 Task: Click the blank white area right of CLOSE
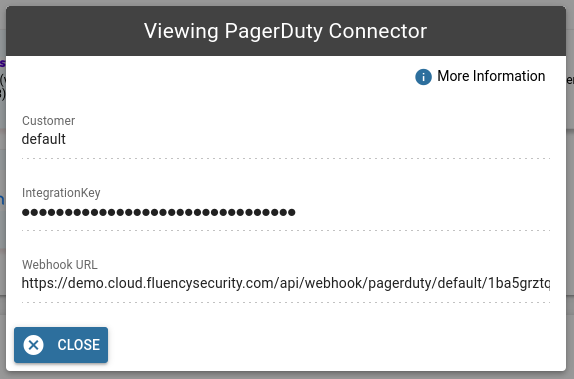tap(329, 345)
